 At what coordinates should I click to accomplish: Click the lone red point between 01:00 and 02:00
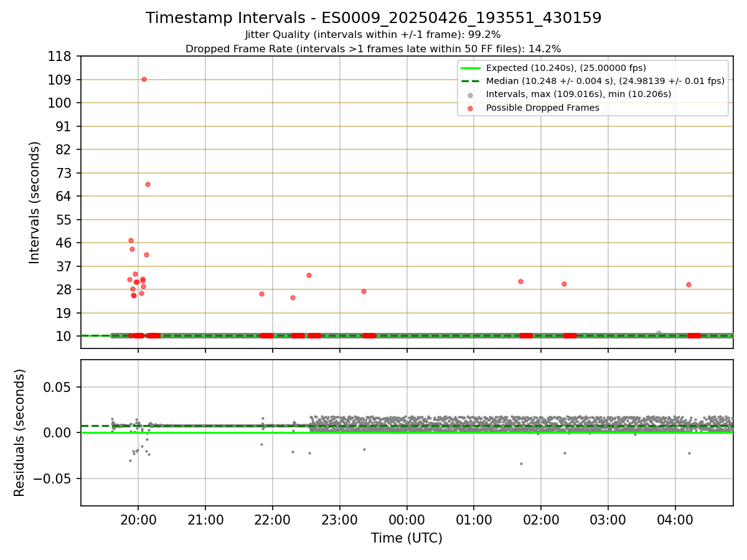click(520, 281)
